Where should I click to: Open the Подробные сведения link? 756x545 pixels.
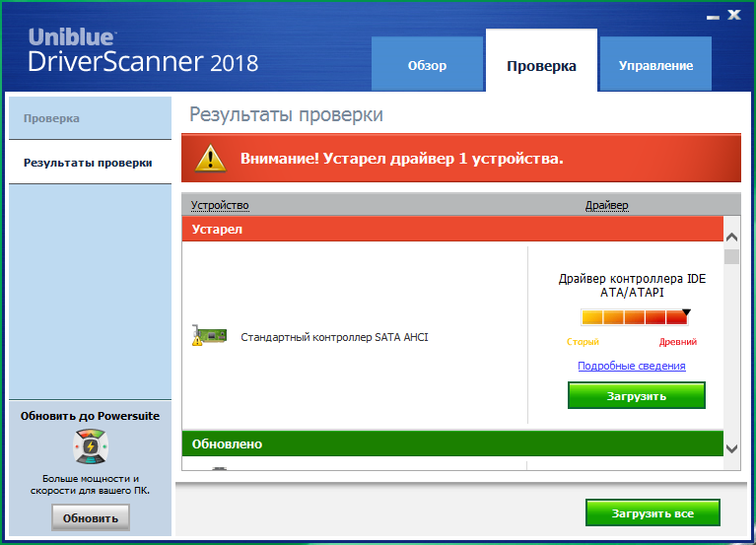pos(632,366)
